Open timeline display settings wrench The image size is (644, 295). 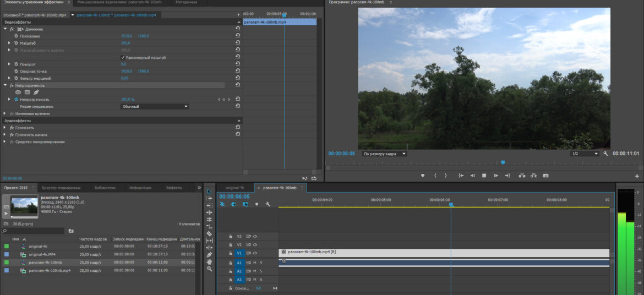pyautogui.click(x=268, y=204)
